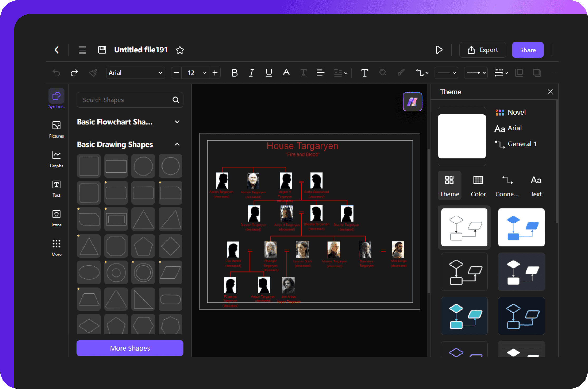The width and height of the screenshot is (588, 389).
Task: Open the line weight dropdown
Action: point(501,72)
